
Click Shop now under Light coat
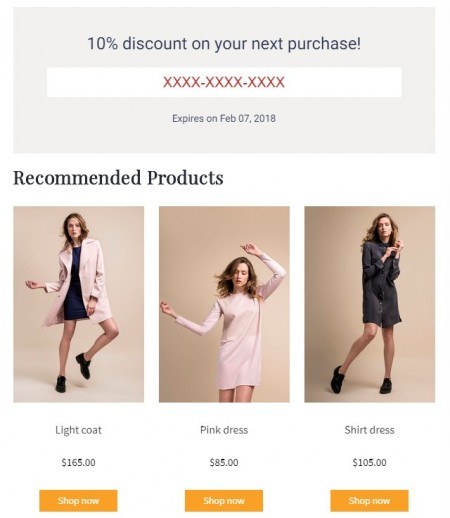click(x=78, y=500)
